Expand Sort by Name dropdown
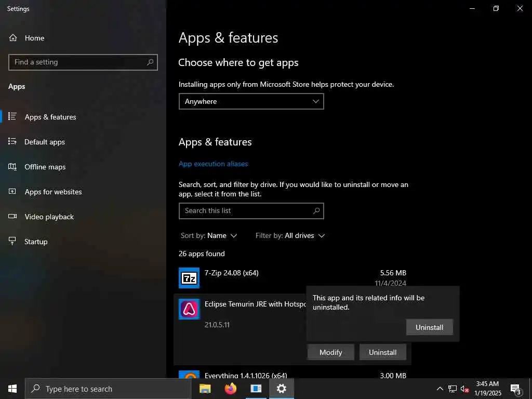Screen dimensions: 532x399 click(x=209, y=235)
